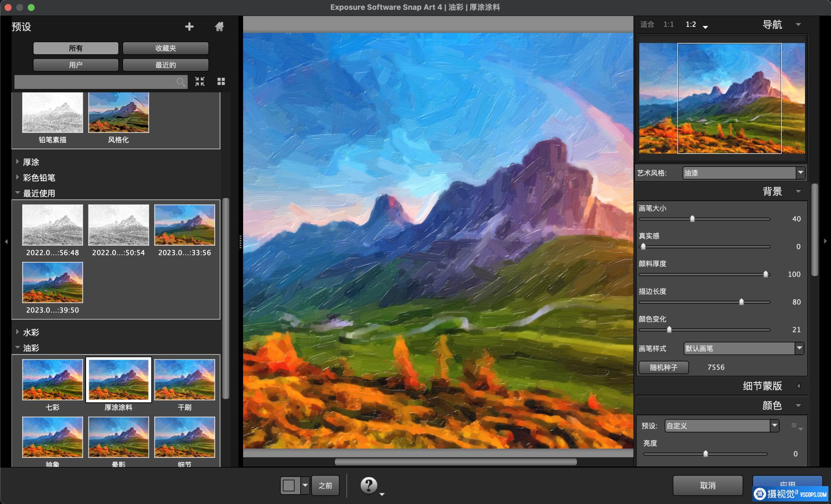Select the 适合 fit zoom option
This screenshot has width=831, height=504.
tap(647, 24)
